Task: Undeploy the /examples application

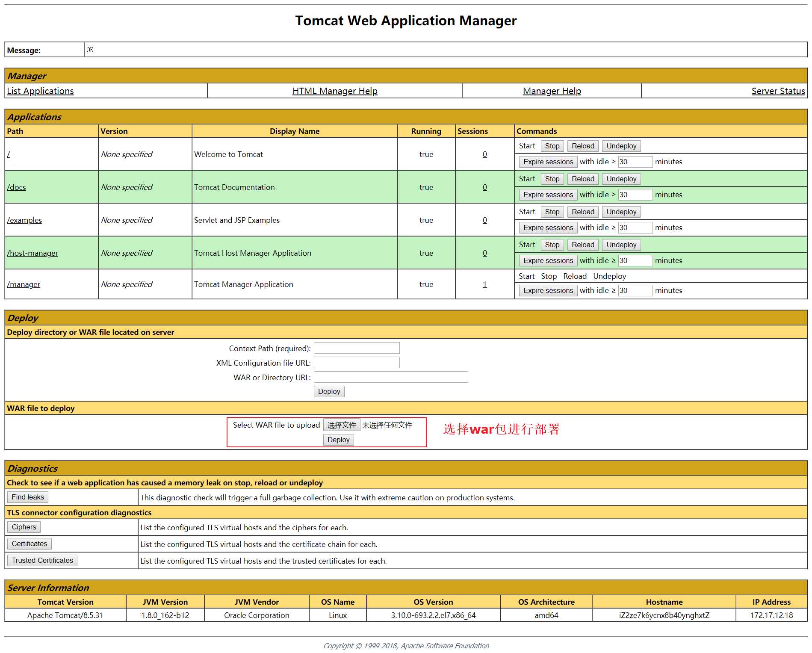Action: 621,212
